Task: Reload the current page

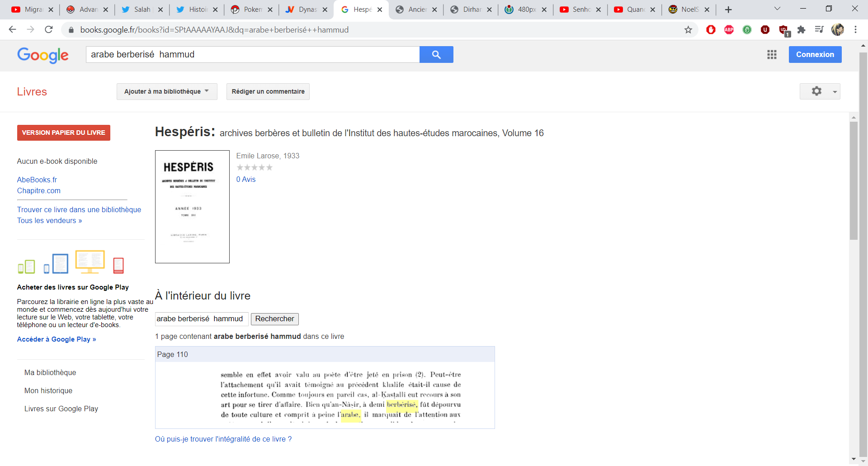Action: 49,30
